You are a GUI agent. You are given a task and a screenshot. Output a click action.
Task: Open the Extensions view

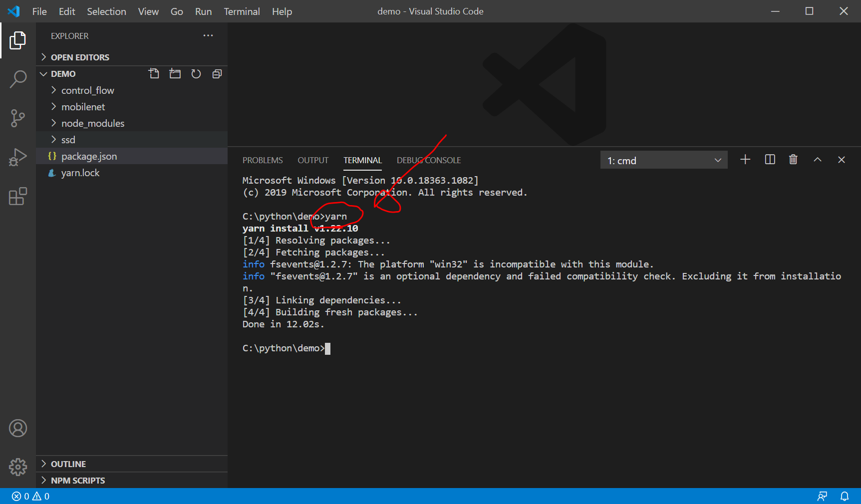point(18,197)
